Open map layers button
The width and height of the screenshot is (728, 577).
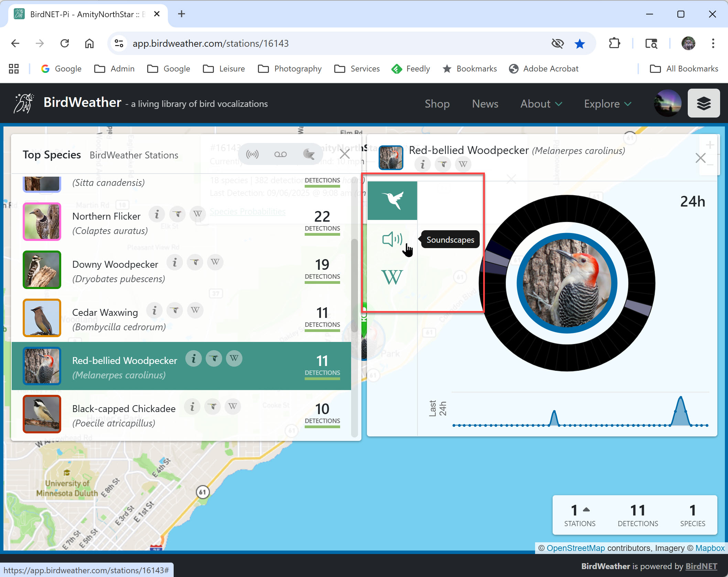[x=703, y=103]
